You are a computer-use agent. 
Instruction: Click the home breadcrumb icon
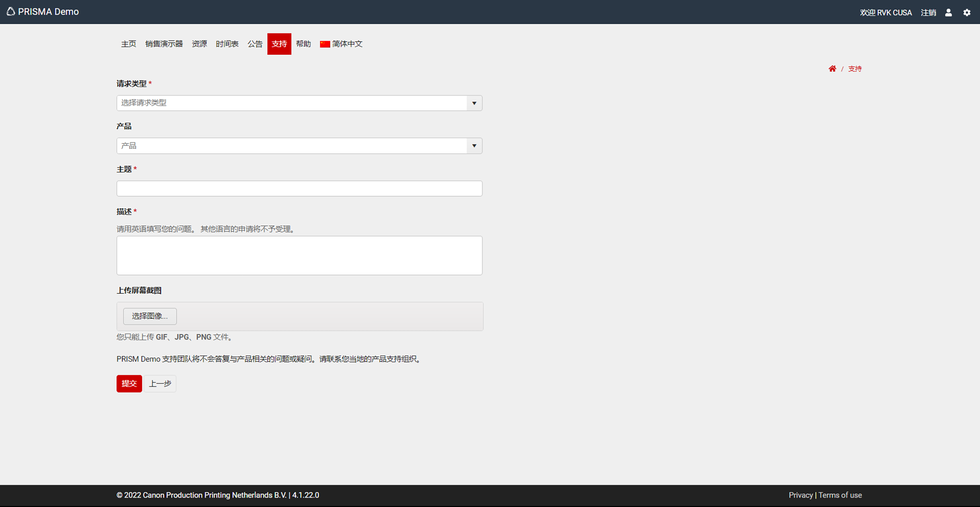pos(832,69)
